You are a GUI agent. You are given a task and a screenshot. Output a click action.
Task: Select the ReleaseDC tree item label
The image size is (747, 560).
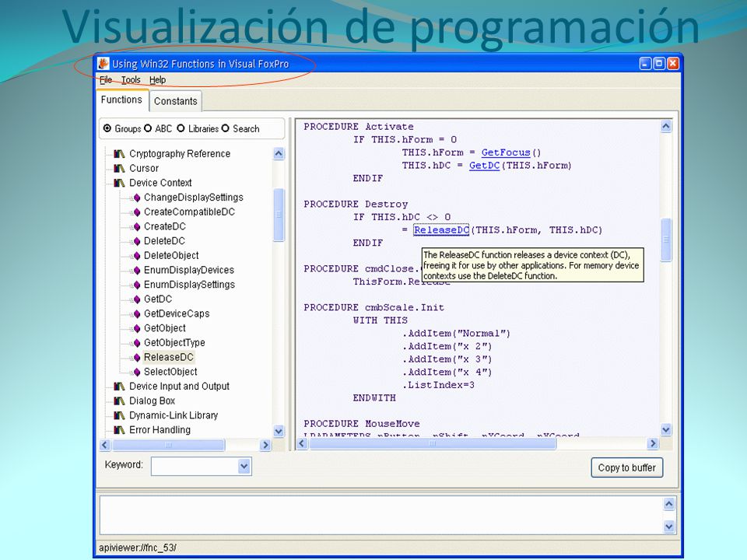(169, 357)
